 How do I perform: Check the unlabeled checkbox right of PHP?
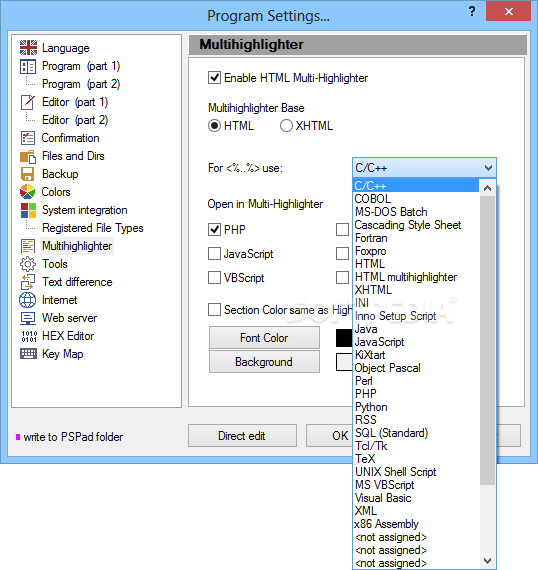[342, 230]
